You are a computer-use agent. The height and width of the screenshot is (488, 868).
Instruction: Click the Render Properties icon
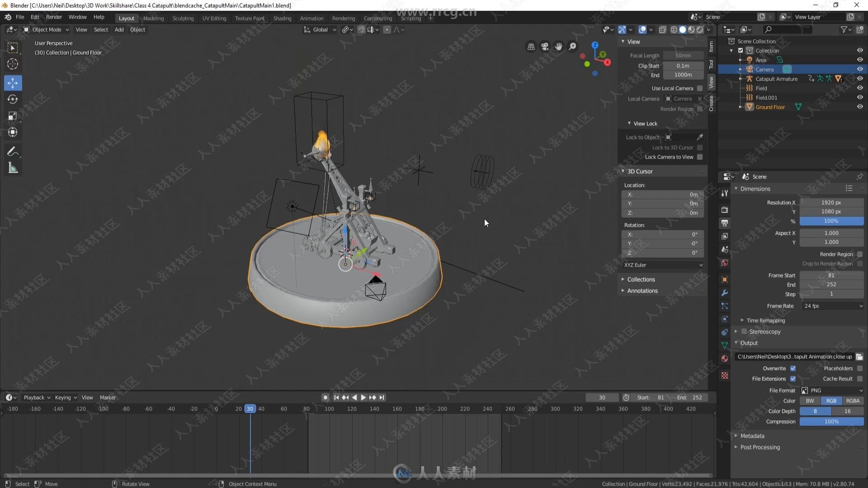pyautogui.click(x=725, y=209)
